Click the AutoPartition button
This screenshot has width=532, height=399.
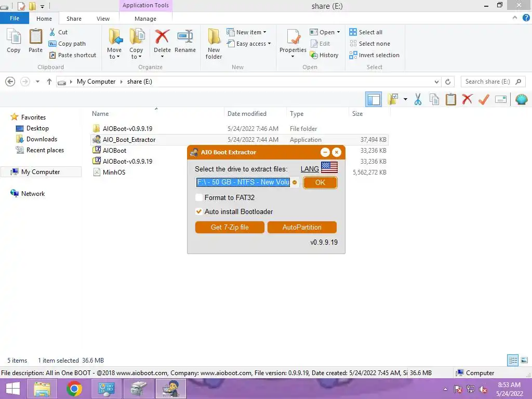click(302, 228)
